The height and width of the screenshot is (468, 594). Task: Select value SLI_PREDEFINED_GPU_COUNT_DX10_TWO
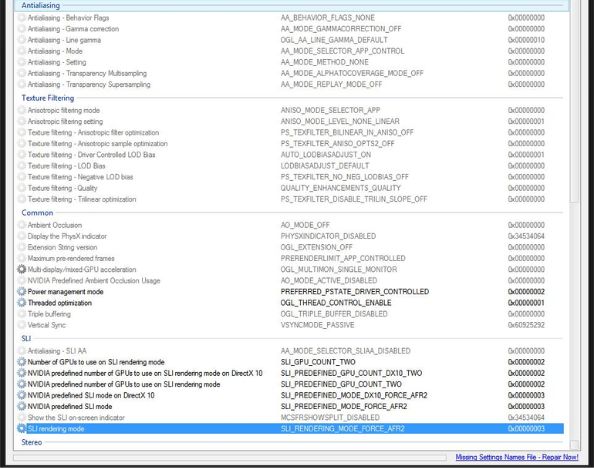(x=351, y=373)
